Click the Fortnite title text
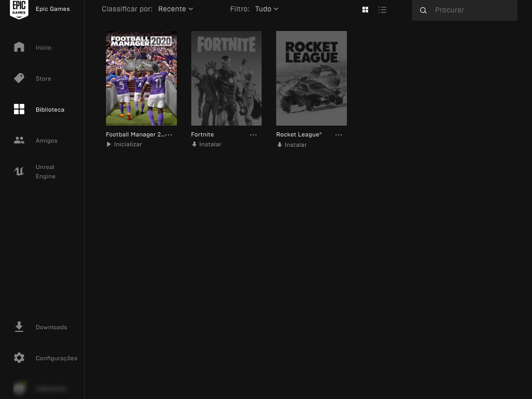532x399 pixels. click(202, 135)
